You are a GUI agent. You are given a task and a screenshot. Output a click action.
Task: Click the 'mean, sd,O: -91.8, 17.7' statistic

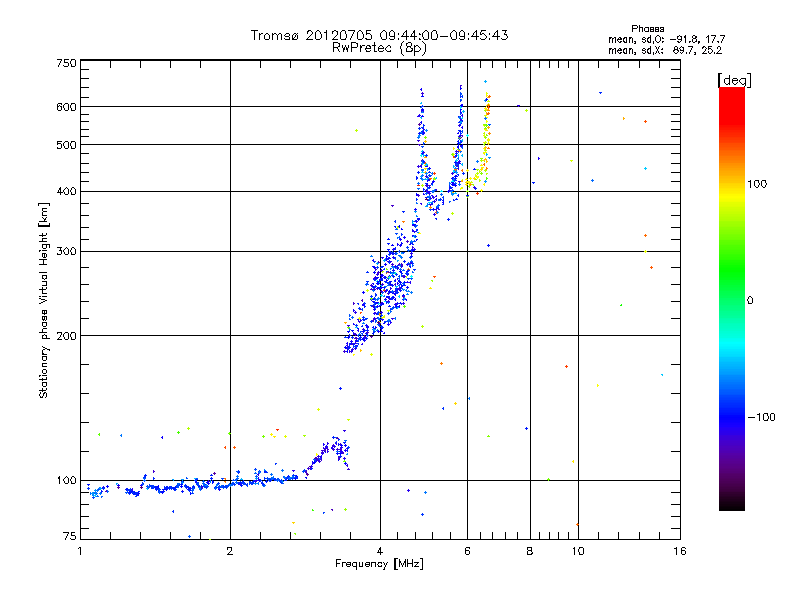666,40
